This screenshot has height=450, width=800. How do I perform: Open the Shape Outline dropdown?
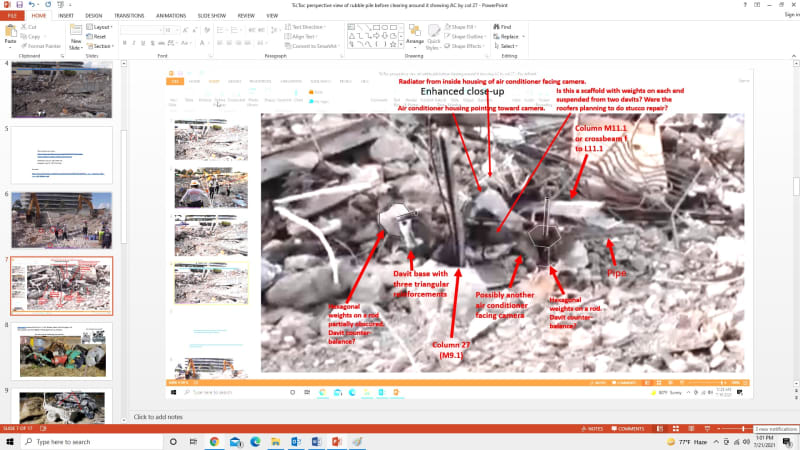tap(465, 36)
